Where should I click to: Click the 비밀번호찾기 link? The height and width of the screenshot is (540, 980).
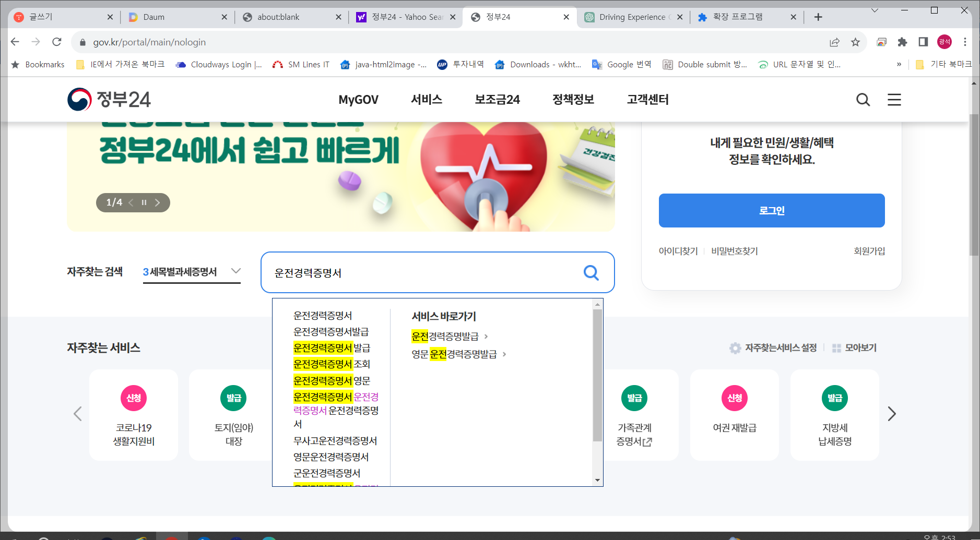tap(735, 251)
